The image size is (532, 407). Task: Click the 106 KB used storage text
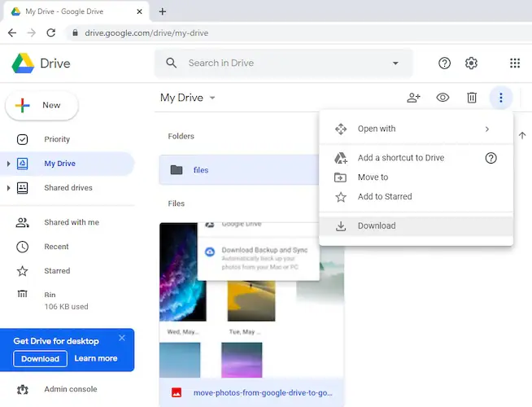click(x=66, y=307)
